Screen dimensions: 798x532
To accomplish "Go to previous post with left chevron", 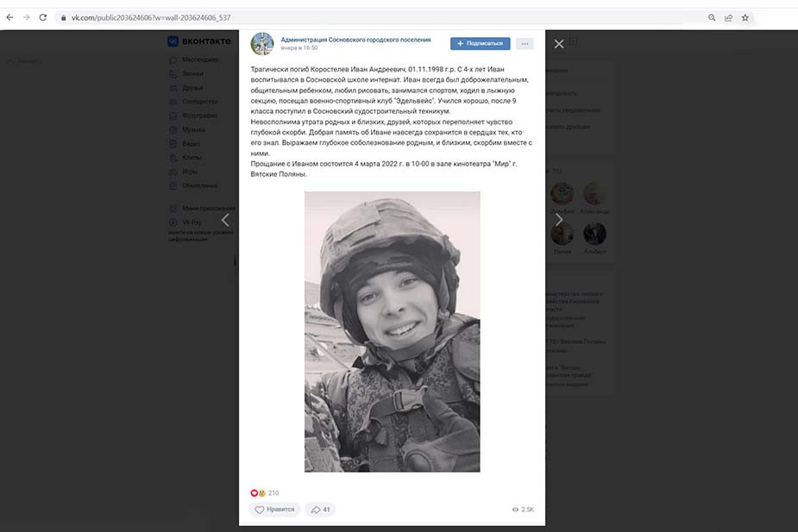I will click(x=225, y=220).
